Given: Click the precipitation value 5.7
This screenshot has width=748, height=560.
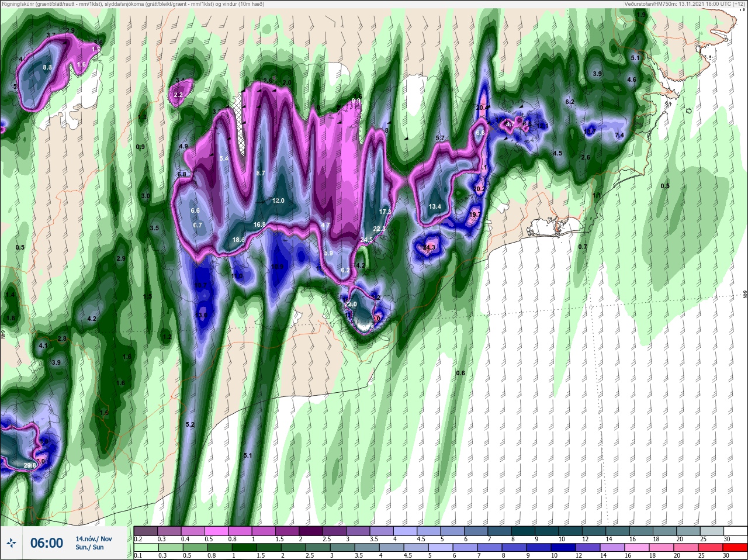Looking at the screenshot, I should pos(441,138).
